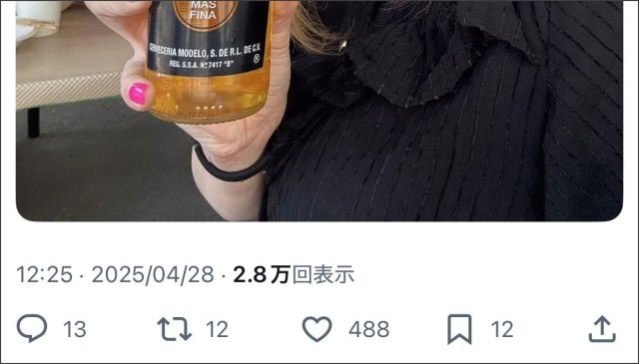
Task: Click the repost count 12 beside arrows
Action: pyautogui.click(x=217, y=329)
